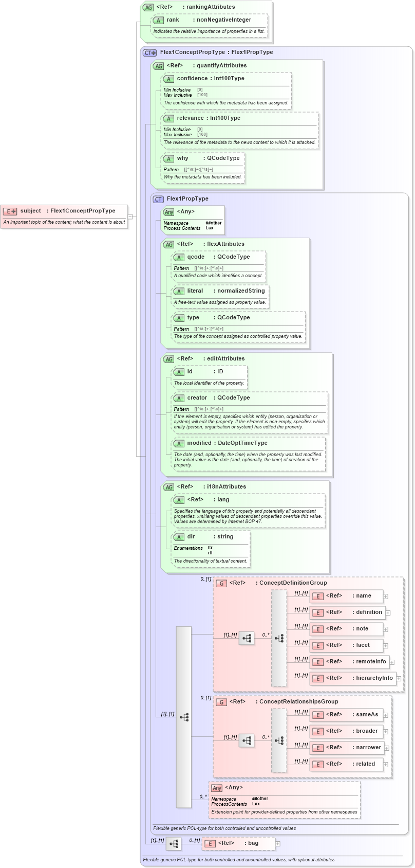This screenshot has width=415, height=868.
Task: Expand the related element reference
Action: point(386,765)
